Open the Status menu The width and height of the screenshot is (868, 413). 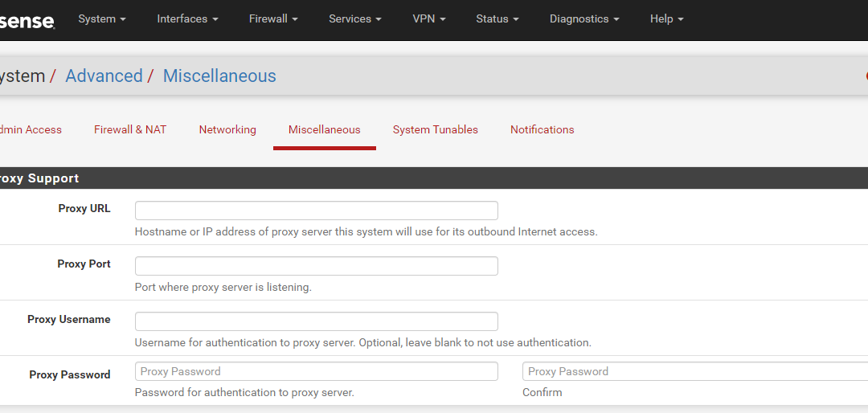[x=497, y=18]
